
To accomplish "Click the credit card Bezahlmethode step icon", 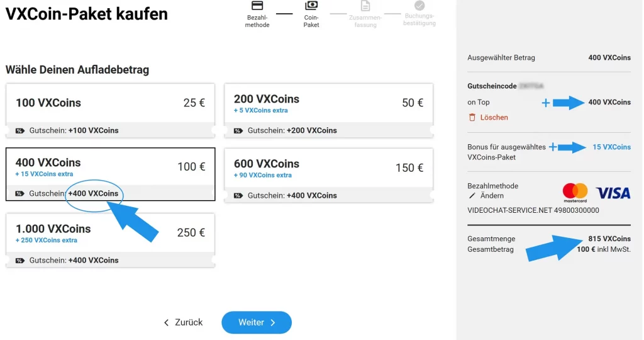I will click(x=257, y=5).
